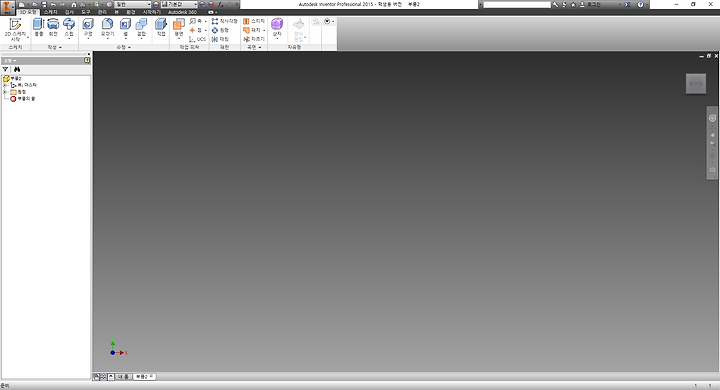720x390 pixels.
Task: Click the ViewCube face
Action: (x=696, y=84)
